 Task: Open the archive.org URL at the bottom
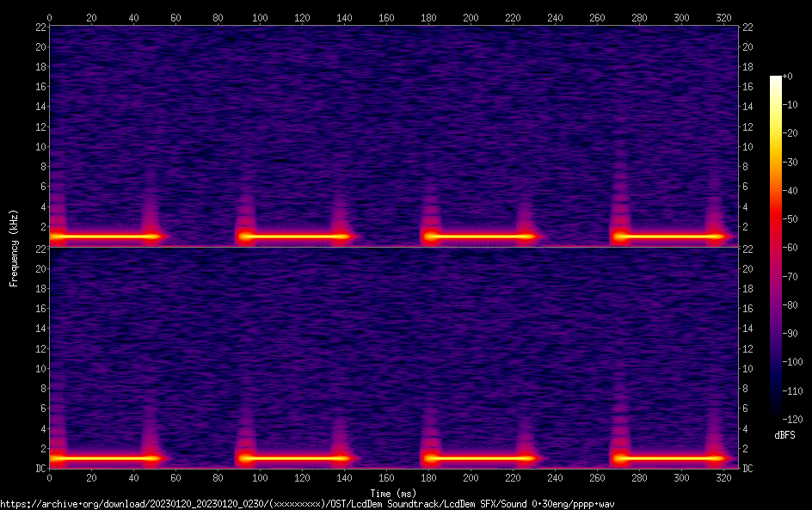(307, 504)
